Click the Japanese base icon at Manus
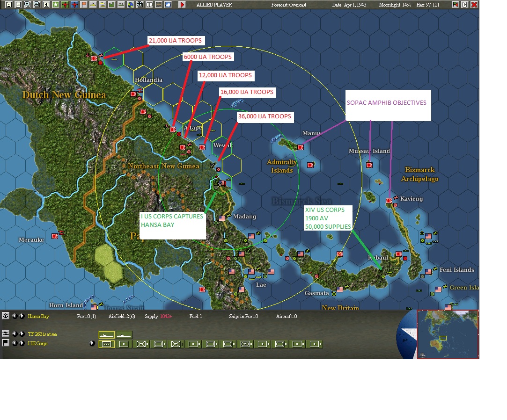507x420 pixels. (301, 147)
